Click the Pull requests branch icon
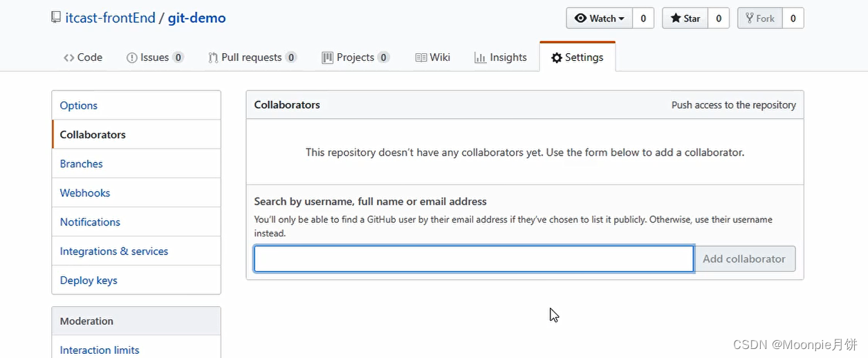Image resolution: width=868 pixels, height=358 pixels. [x=213, y=58]
